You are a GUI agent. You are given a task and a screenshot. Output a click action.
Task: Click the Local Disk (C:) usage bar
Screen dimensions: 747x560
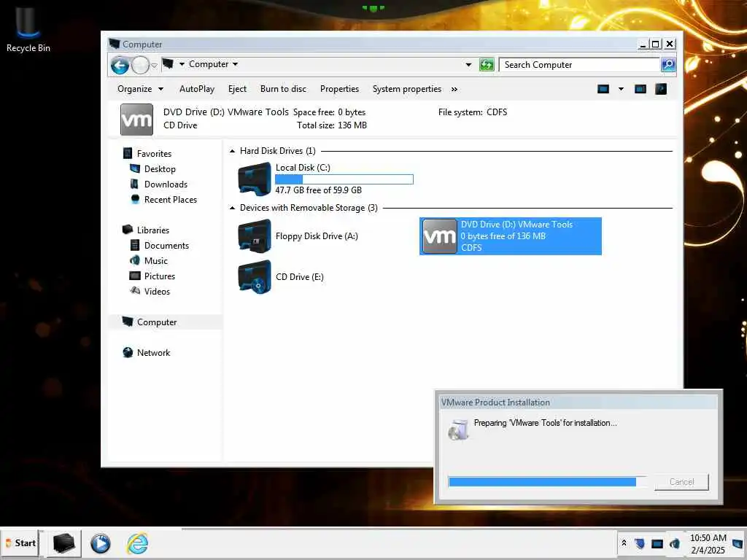tap(344, 179)
